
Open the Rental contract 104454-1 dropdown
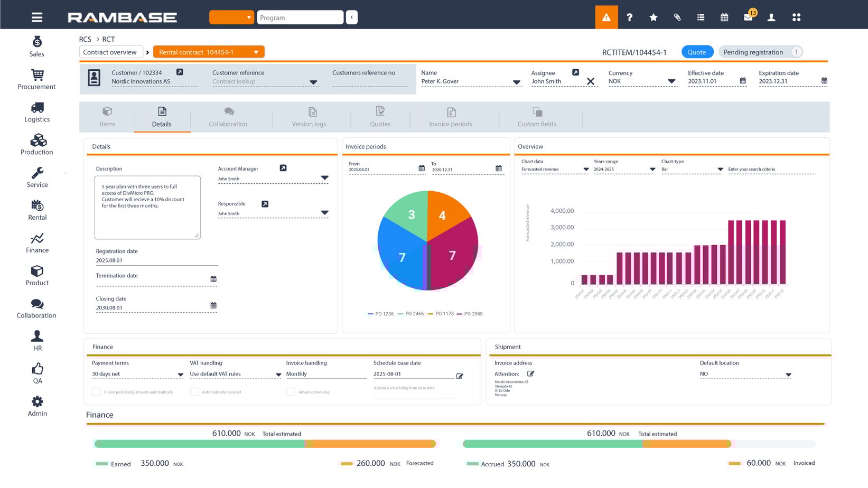(256, 51)
